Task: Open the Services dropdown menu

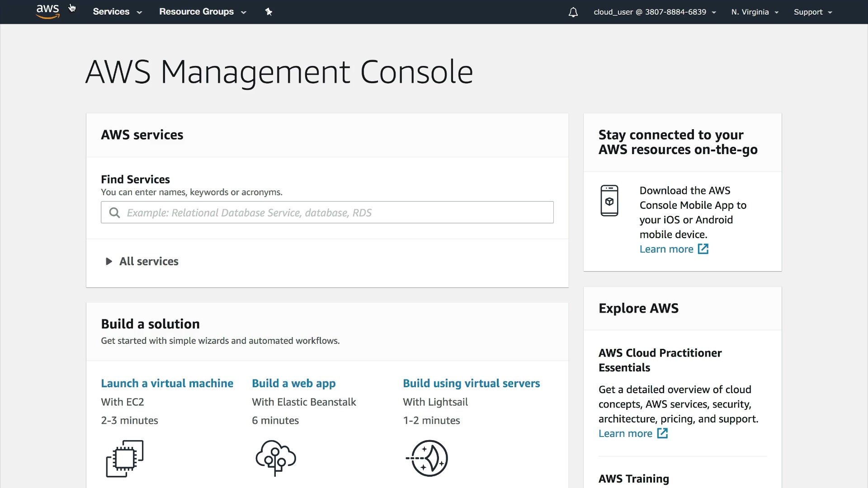Action: pyautogui.click(x=117, y=12)
